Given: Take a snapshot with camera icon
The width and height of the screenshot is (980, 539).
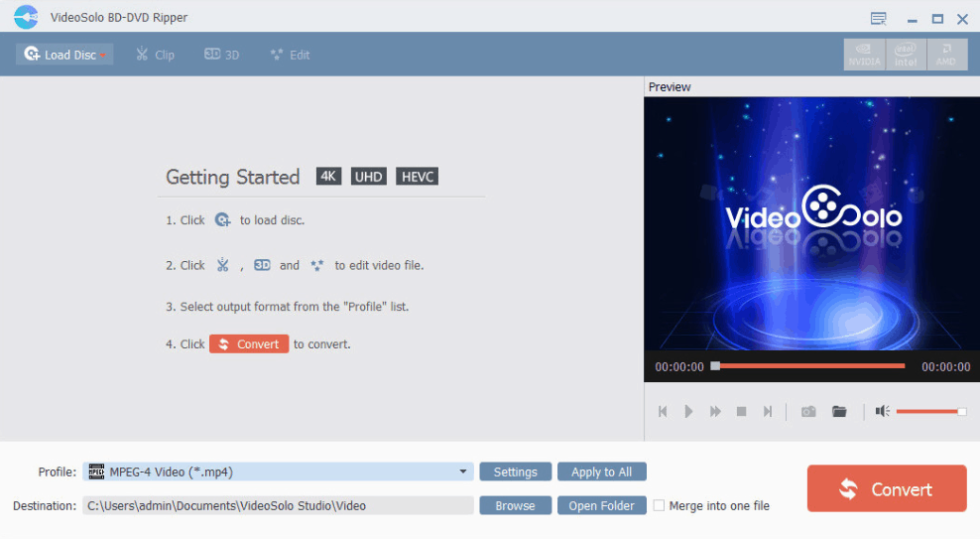Looking at the screenshot, I should click(x=808, y=411).
